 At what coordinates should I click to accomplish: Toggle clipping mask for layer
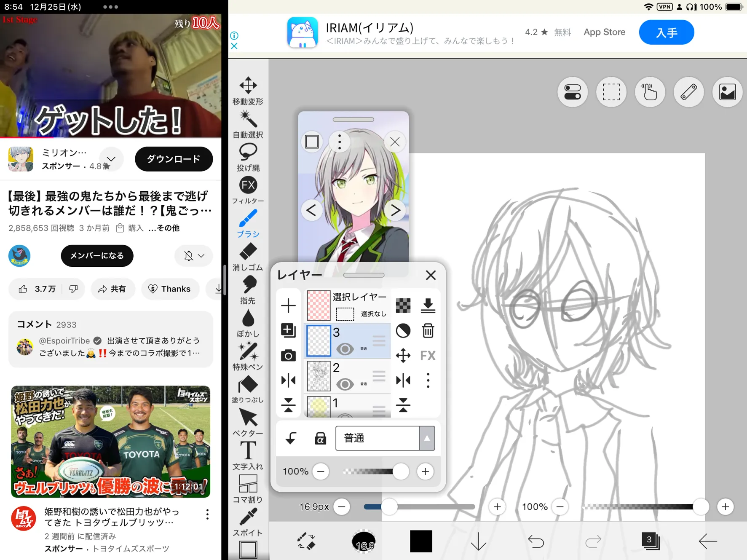click(291, 438)
